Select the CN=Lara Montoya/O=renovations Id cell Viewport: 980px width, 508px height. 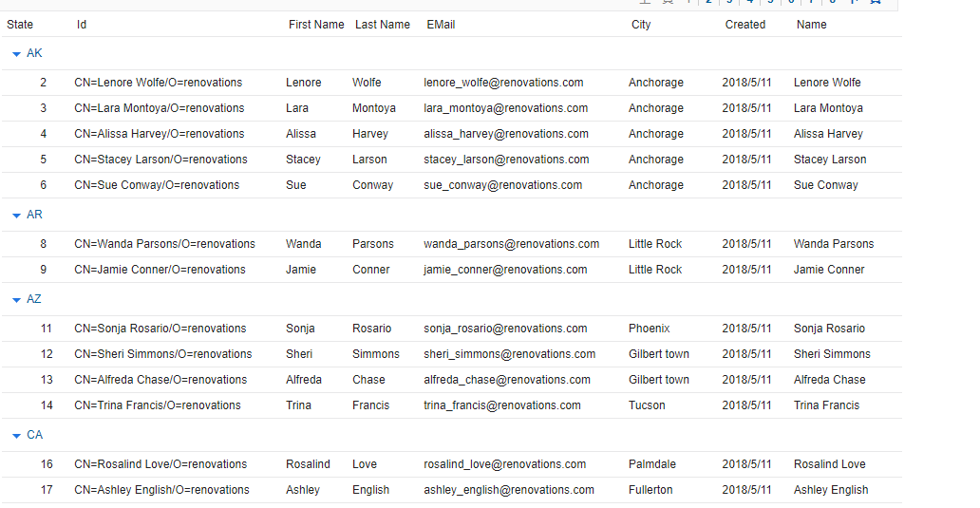coord(160,108)
